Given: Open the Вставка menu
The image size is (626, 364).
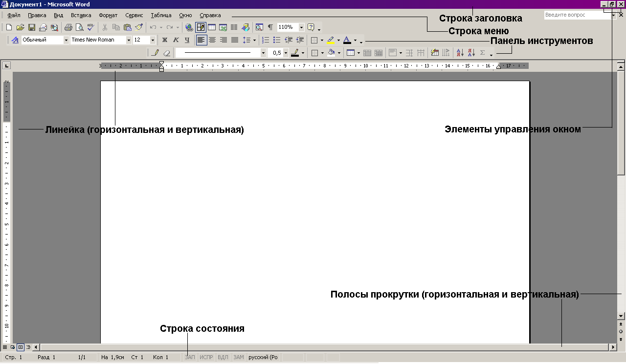Looking at the screenshot, I should click(81, 15).
